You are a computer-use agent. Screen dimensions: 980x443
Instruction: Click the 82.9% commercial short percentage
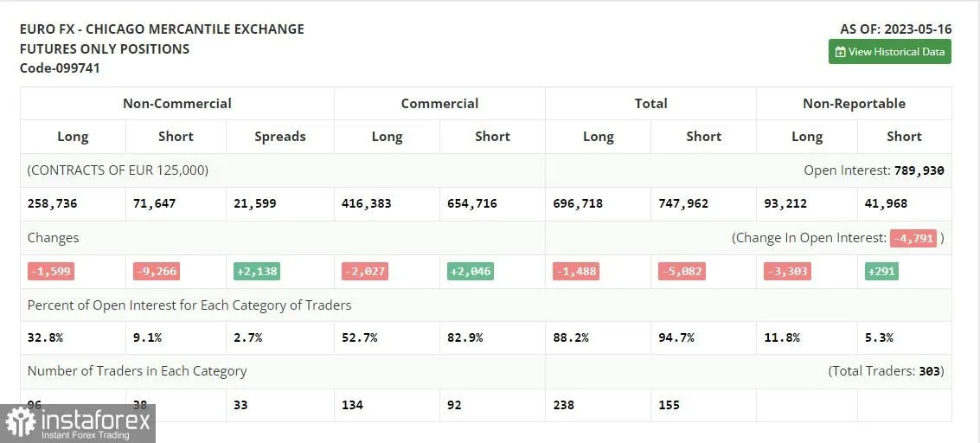click(x=464, y=338)
